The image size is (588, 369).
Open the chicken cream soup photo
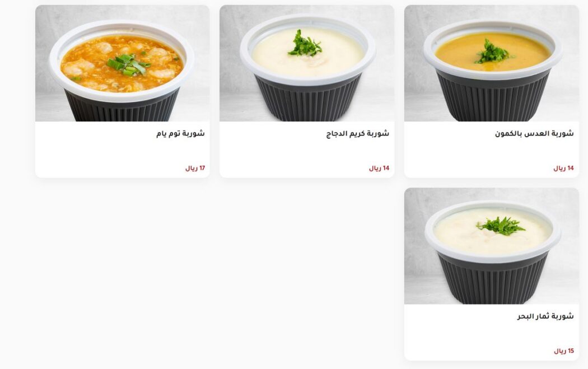pos(307,63)
